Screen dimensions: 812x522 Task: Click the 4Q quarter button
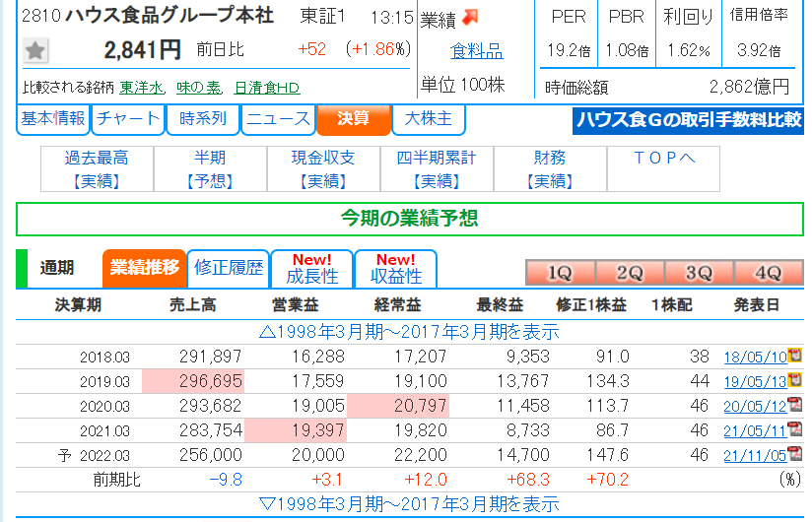pyautogui.click(x=768, y=273)
